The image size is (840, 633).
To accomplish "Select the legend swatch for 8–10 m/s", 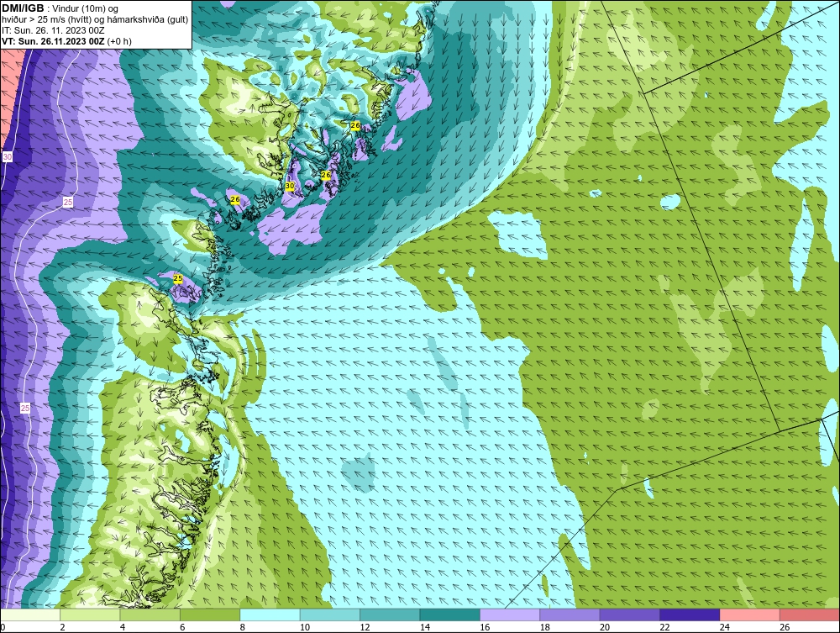I will point(270,615).
